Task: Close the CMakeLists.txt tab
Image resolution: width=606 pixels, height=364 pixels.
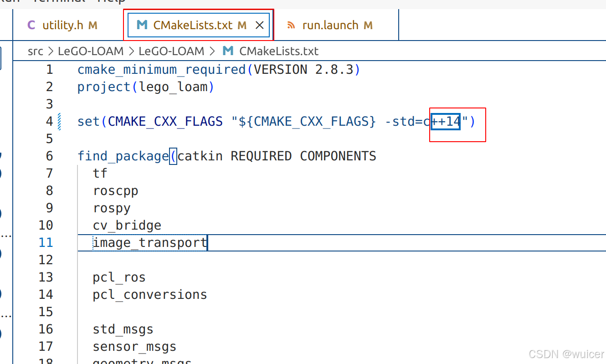Action: (x=259, y=26)
